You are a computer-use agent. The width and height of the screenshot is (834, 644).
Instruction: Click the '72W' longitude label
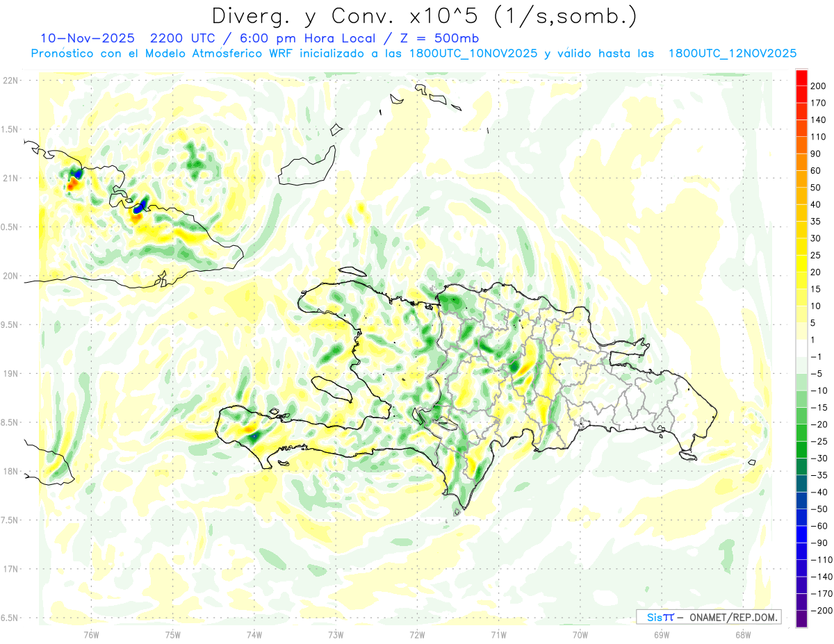pos(418,634)
